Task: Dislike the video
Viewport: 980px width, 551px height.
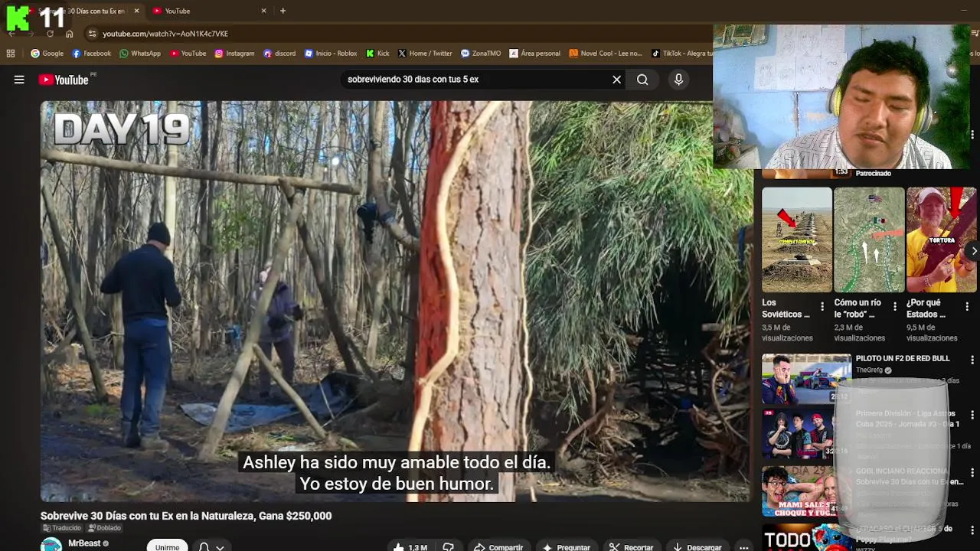Action: point(449,547)
